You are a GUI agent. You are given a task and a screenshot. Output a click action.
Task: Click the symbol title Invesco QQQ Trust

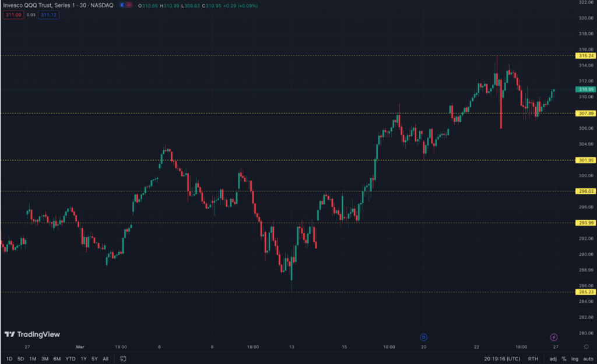(58, 5)
